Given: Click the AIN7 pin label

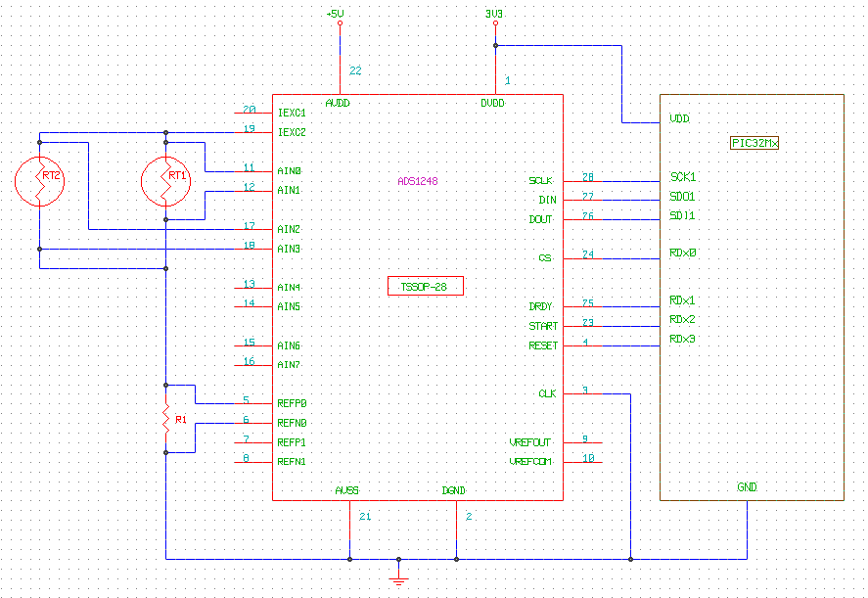Looking at the screenshot, I should coord(289,365).
